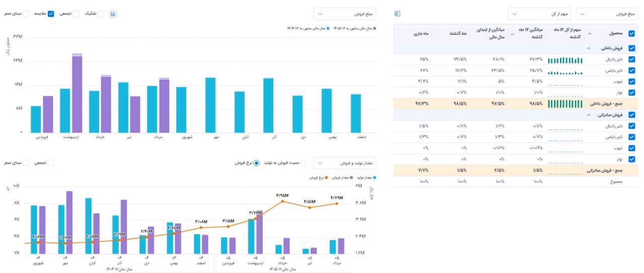Collapse all rows via محصول header chevron
Viewport: 644px width, 273px height.
click(590, 34)
